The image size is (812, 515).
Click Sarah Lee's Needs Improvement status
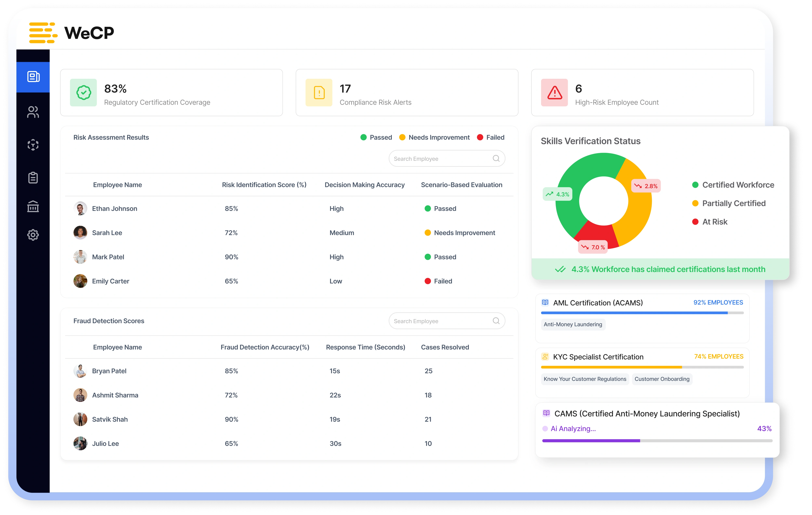(460, 233)
